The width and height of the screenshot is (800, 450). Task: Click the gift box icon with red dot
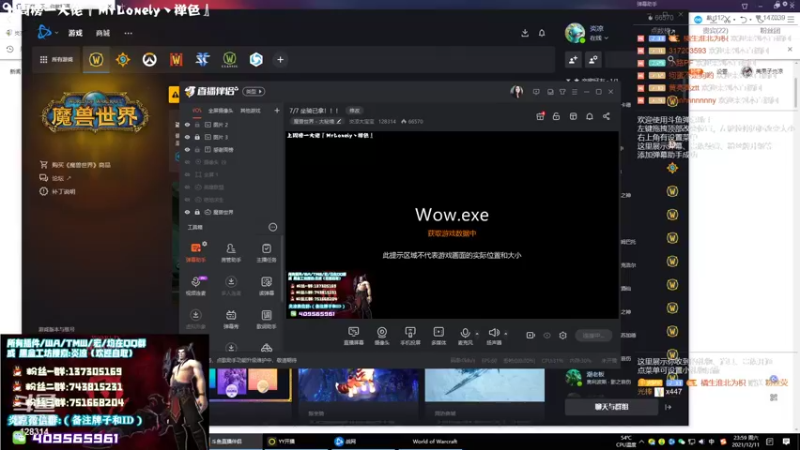click(x=540, y=116)
